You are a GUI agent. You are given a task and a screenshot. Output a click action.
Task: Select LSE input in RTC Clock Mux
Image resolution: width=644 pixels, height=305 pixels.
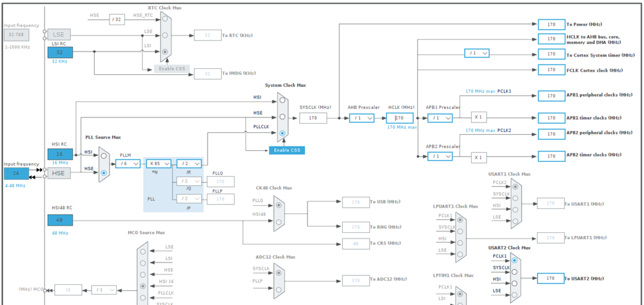165,35
